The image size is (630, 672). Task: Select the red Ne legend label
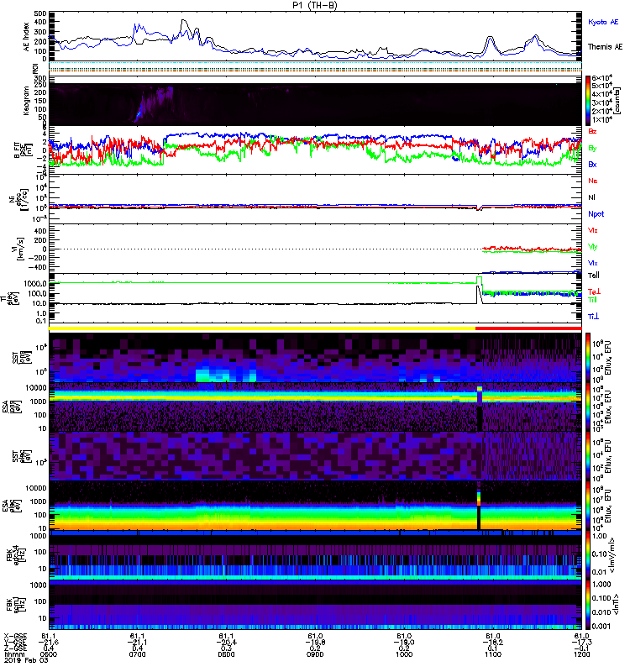[x=593, y=181]
